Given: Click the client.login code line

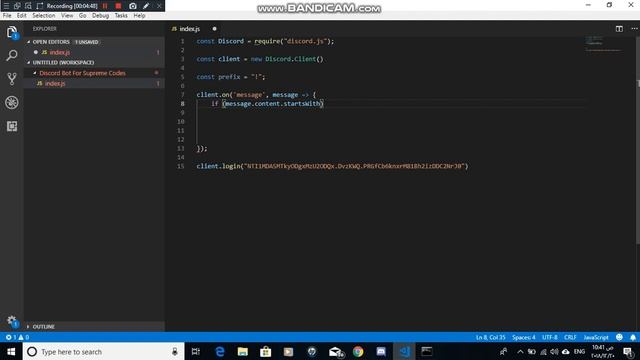Looking at the screenshot, I should [332, 166].
